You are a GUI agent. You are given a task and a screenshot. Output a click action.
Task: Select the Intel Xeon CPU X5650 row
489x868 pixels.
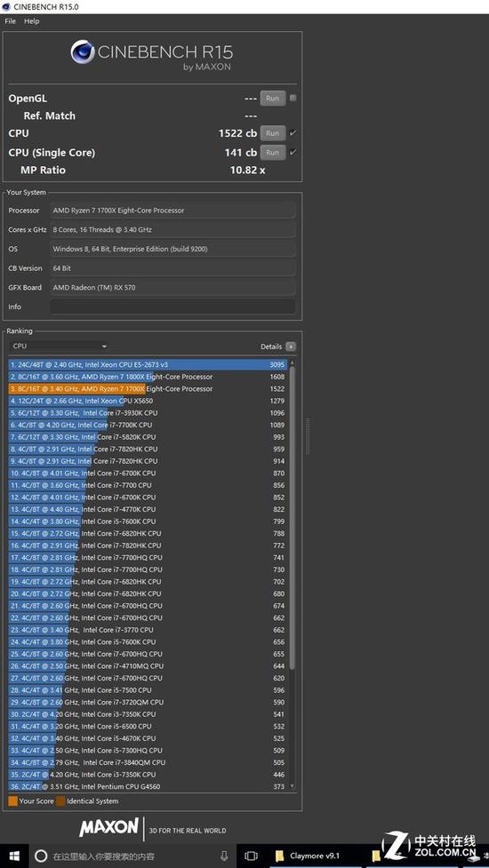[x=148, y=401]
